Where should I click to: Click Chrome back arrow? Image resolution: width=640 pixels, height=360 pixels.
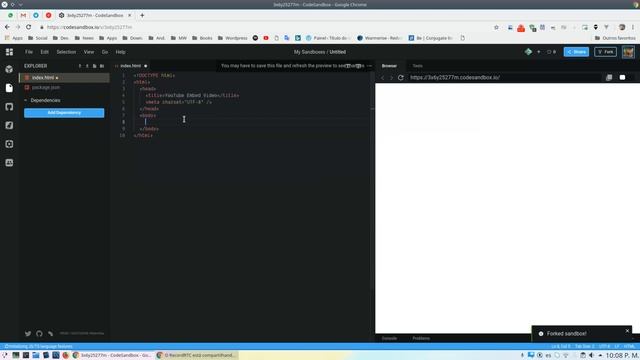pyautogui.click(x=7, y=27)
